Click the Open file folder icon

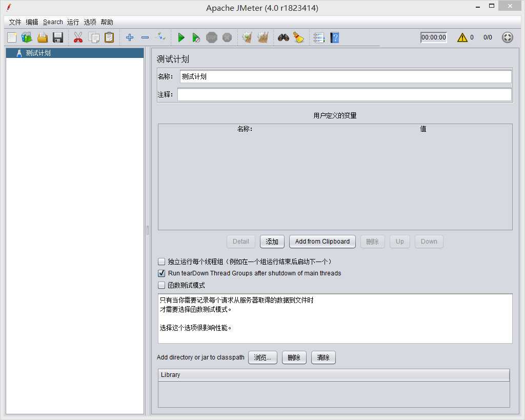pos(43,37)
